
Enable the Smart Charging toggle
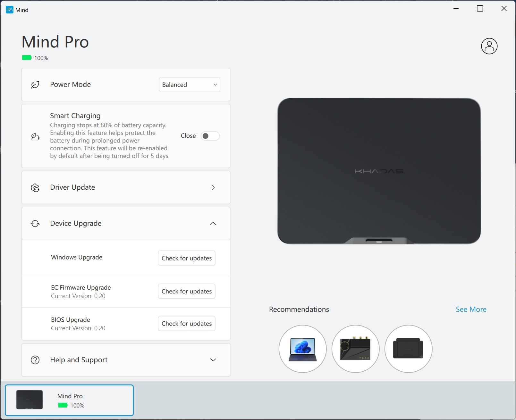tap(210, 136)
